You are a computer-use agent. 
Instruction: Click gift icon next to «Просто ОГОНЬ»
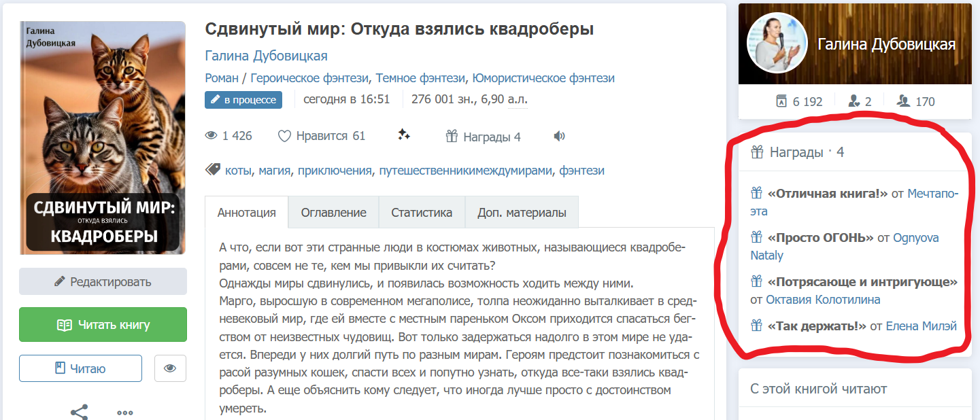pyautogui.click(x=756, y=237)
